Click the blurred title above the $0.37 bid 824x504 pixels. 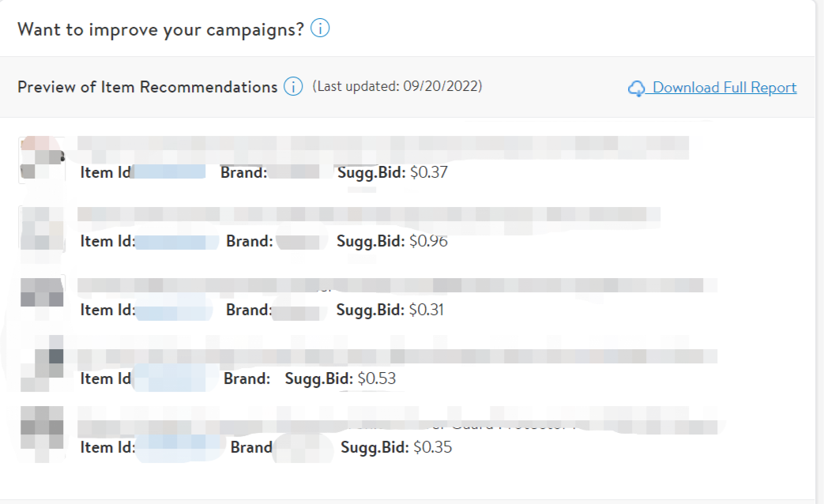(x=383, y=146)
